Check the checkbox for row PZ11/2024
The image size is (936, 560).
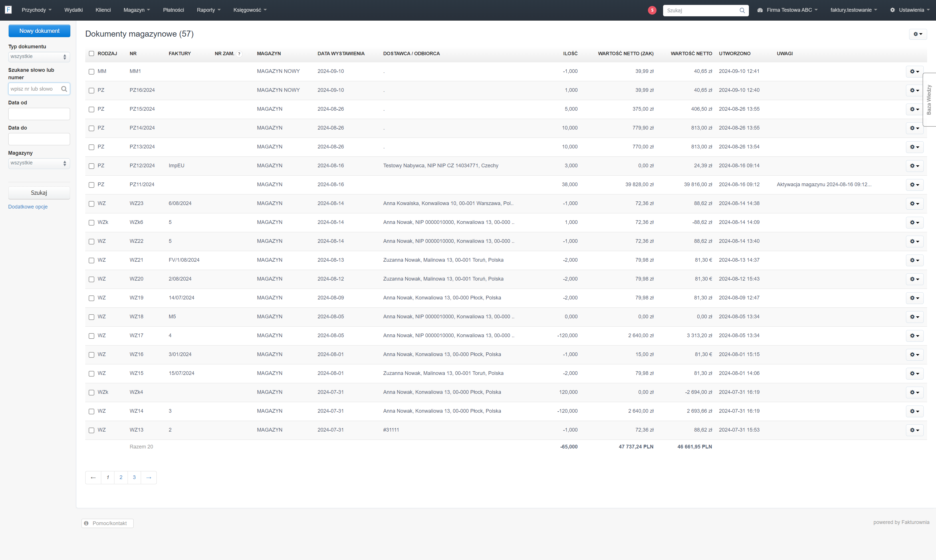tap(91, 185)
